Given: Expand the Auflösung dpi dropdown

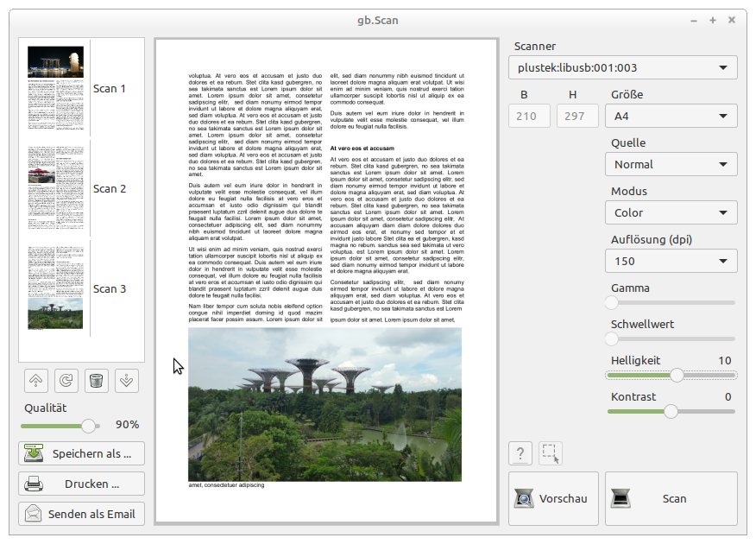Looking at the screenshot, I should (671, 261).
